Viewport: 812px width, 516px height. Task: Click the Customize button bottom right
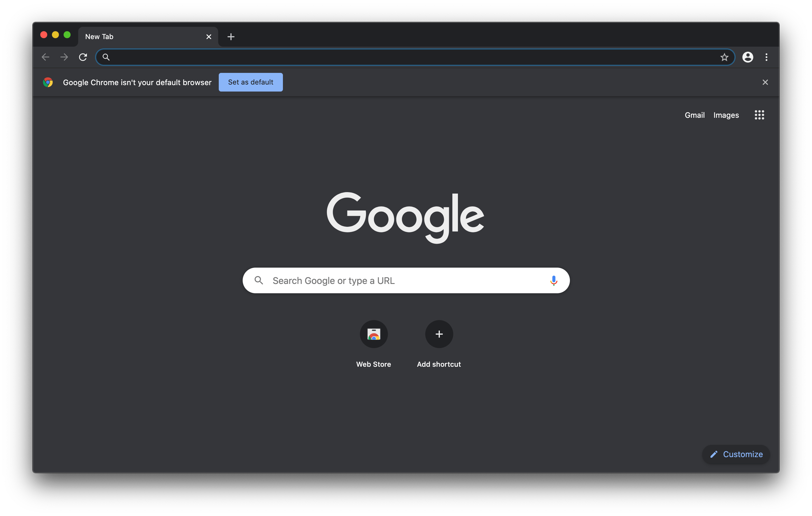pos(736,453)
